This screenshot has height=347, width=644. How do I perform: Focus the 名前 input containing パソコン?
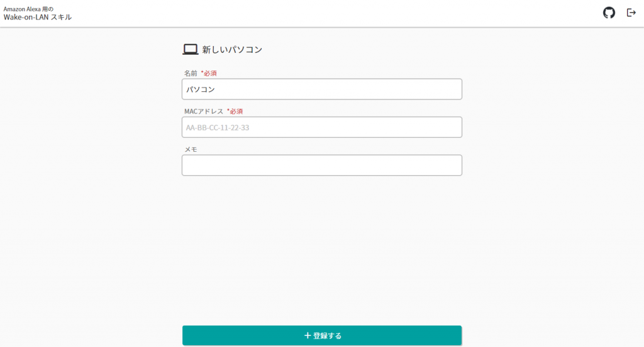322,89
